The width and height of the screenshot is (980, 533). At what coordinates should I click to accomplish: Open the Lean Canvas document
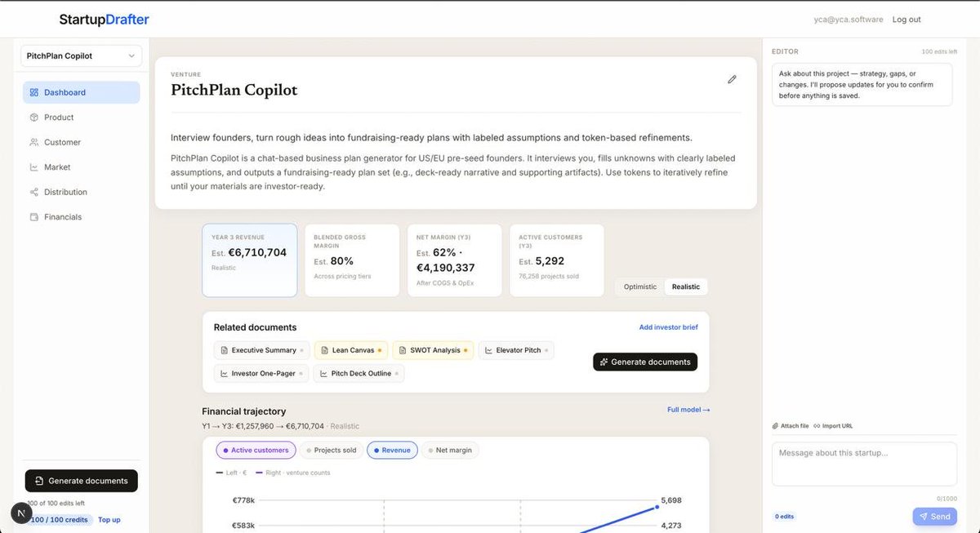point(351,350)
